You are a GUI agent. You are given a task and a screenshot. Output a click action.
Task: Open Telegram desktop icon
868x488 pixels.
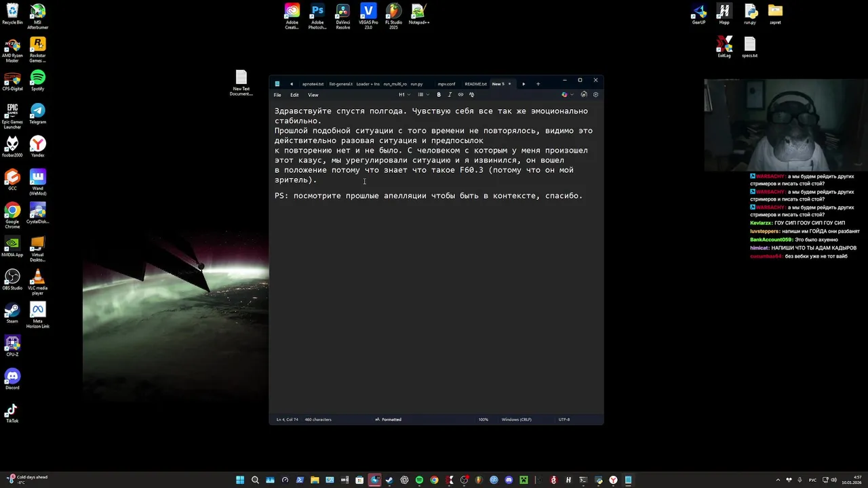(x=38, y=114)
